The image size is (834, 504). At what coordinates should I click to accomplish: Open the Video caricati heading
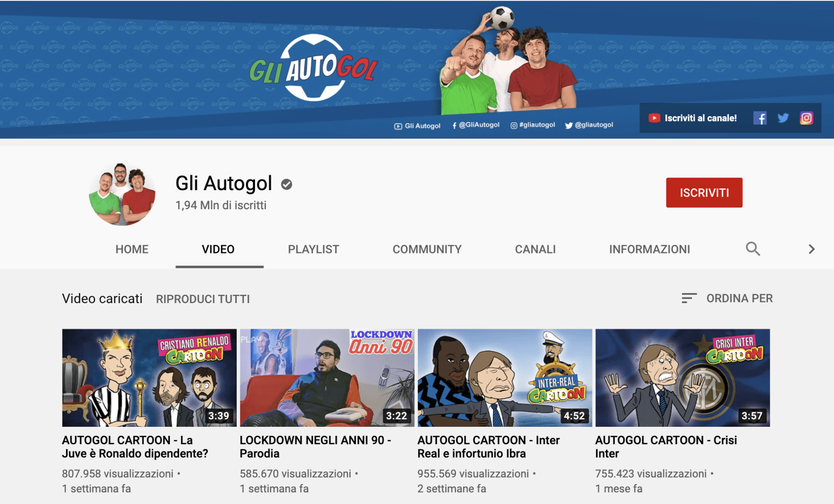click(x=102, y=299)
